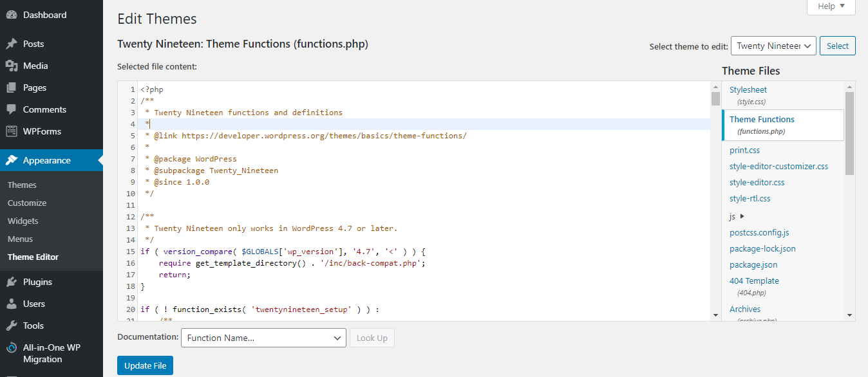
Task: Open Media via its sidebar icon
Action: click(x=12, y=66)
